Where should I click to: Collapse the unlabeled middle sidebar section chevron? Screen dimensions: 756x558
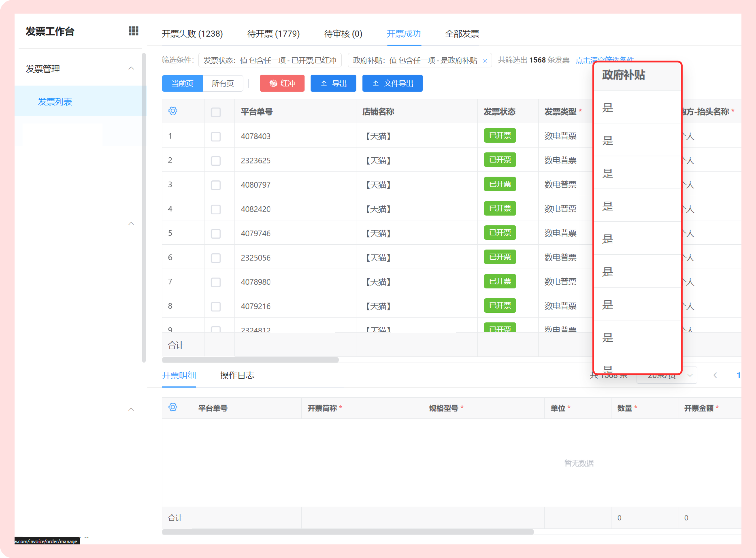pos(131,224)
